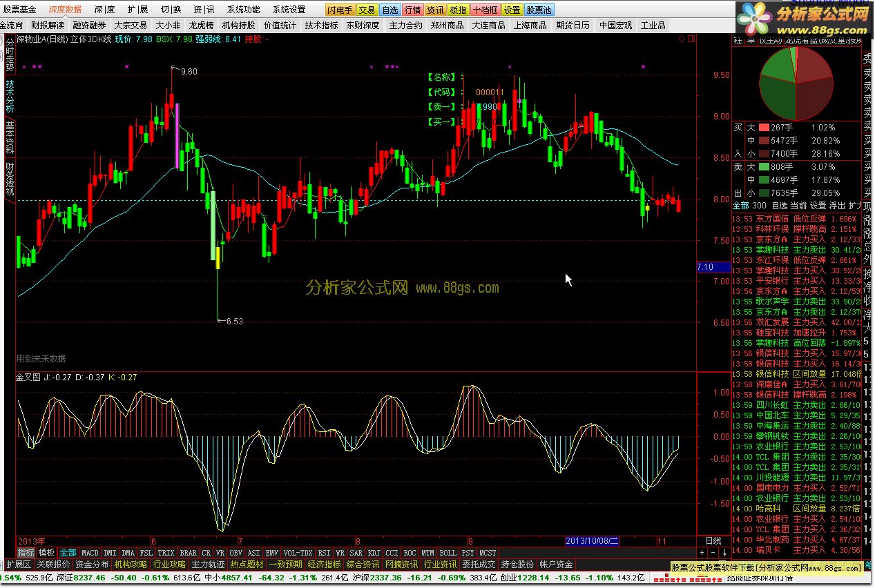Screen dimensions: 875x588
Task: Click the minus zoom button
Action: point(713,553)
